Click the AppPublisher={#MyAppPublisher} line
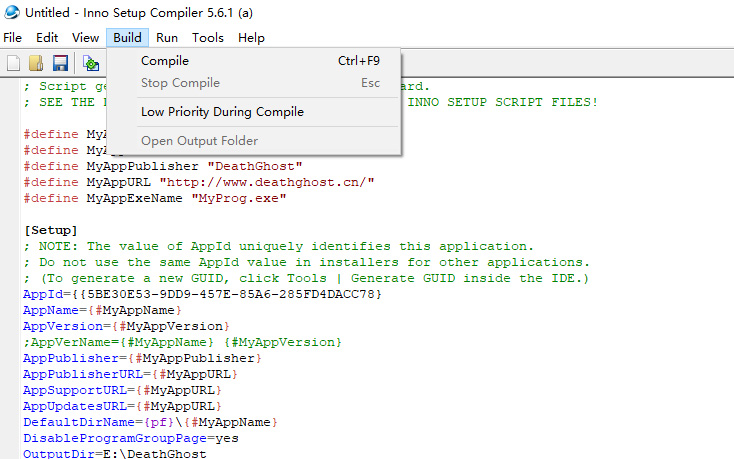 tap(142, 358)
